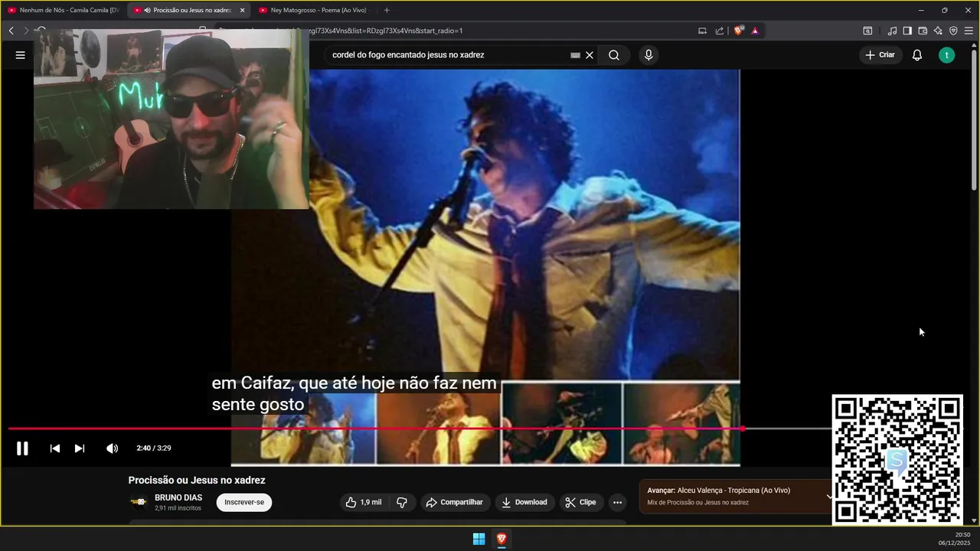Open the Leo AI sparkle icon
The image size is (980, 551).
tap(938, 31)
